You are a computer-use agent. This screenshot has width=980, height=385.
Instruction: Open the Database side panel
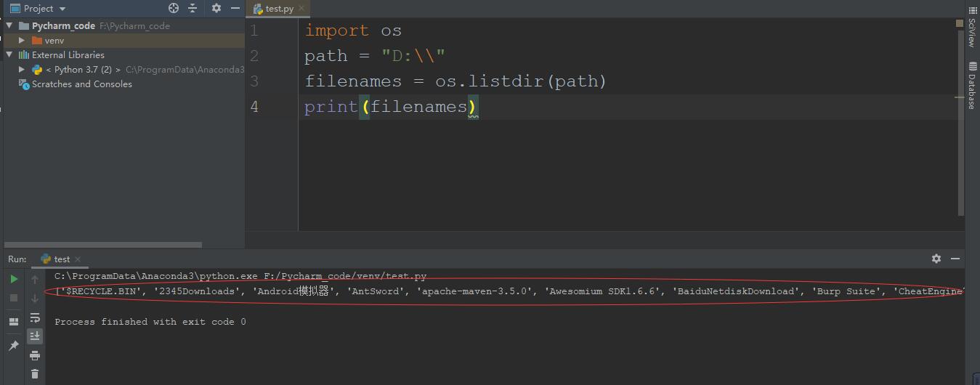972,86
